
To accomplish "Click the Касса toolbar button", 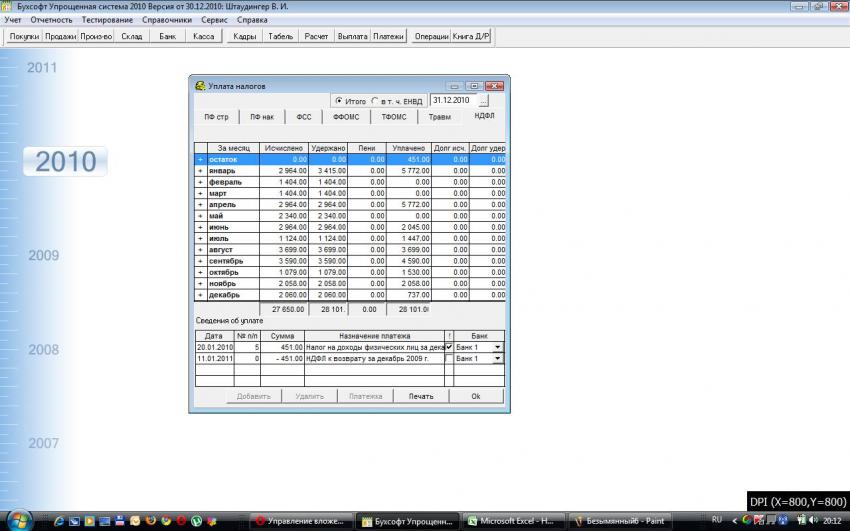I will pyautogui.click(x=203, y=37).
